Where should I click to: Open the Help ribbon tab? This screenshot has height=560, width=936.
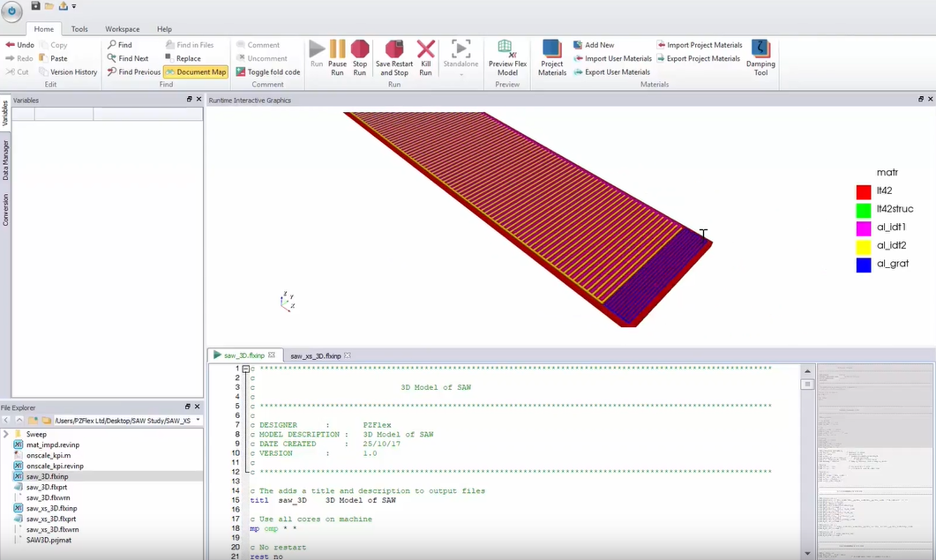[164, 28]
